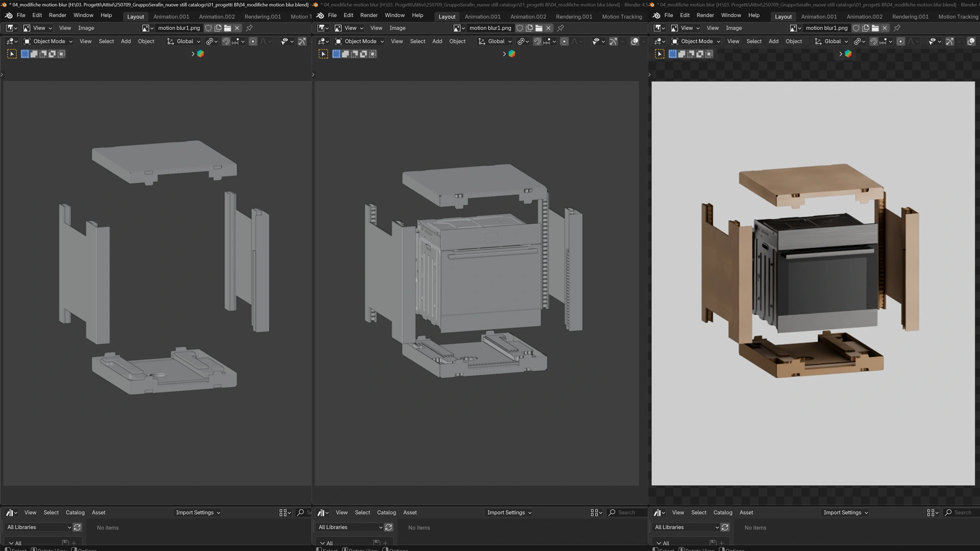This screenshot has width=980, height=551.
Task: Toggle show gizmos in middle viewport header
Action: click(613, 41)
